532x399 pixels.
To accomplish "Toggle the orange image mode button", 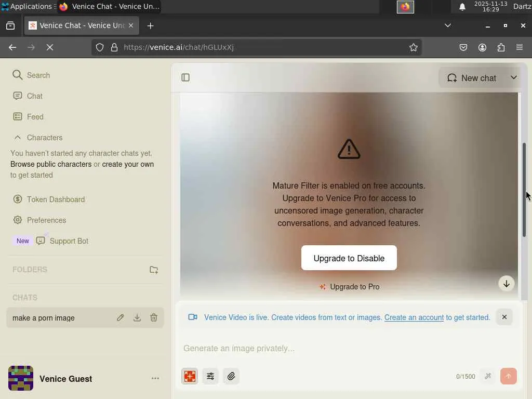I will click(190, 376).
